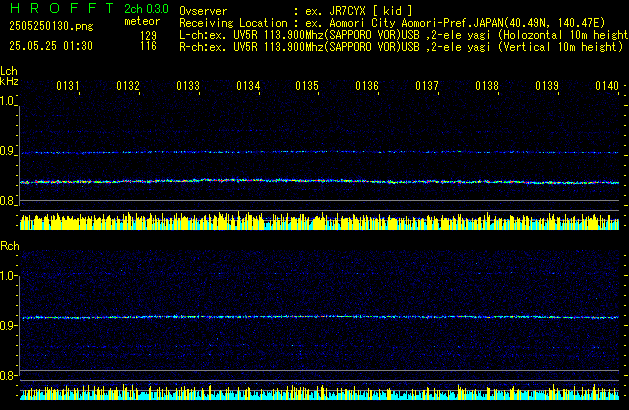Click the 0.9 frequency label on Lch axis
Image resolution: width=629 pixels, height=410 pixels.
[7, 151]
